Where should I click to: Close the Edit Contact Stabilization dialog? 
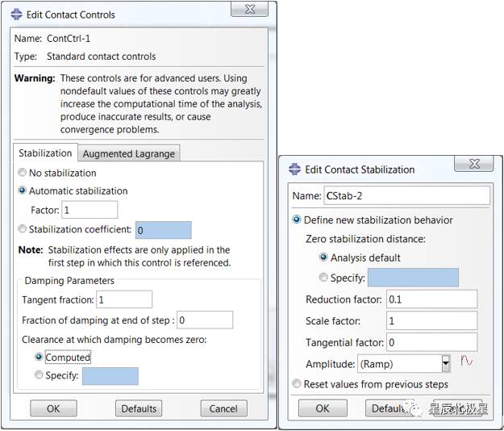(474, 164)
